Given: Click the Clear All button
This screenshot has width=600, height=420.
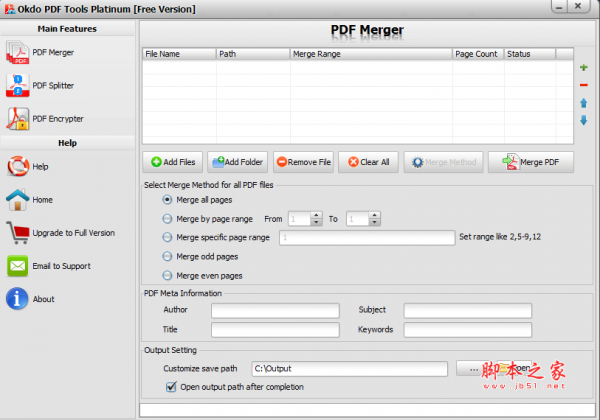Looking at the screenshot, I should [x=368, y=162].
